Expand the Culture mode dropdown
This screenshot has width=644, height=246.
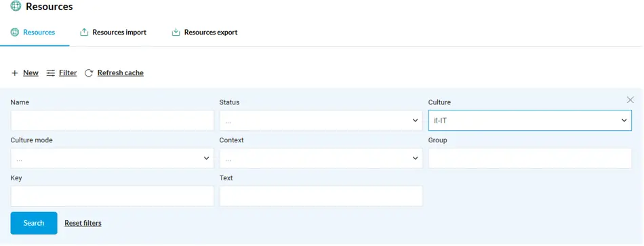coord(112,158)
